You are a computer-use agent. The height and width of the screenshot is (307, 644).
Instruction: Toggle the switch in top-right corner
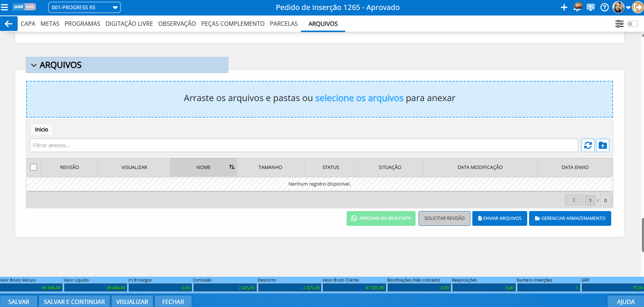tap(632, 24)
